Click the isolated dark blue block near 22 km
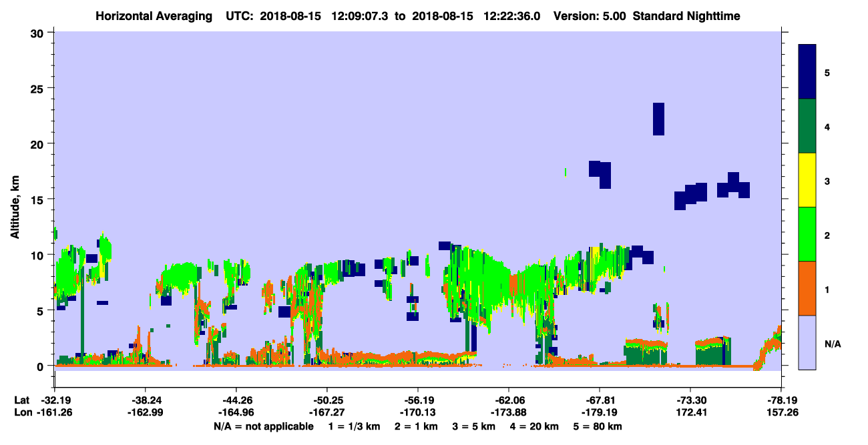This screenshot has width=868, height=445. (658, 119)
